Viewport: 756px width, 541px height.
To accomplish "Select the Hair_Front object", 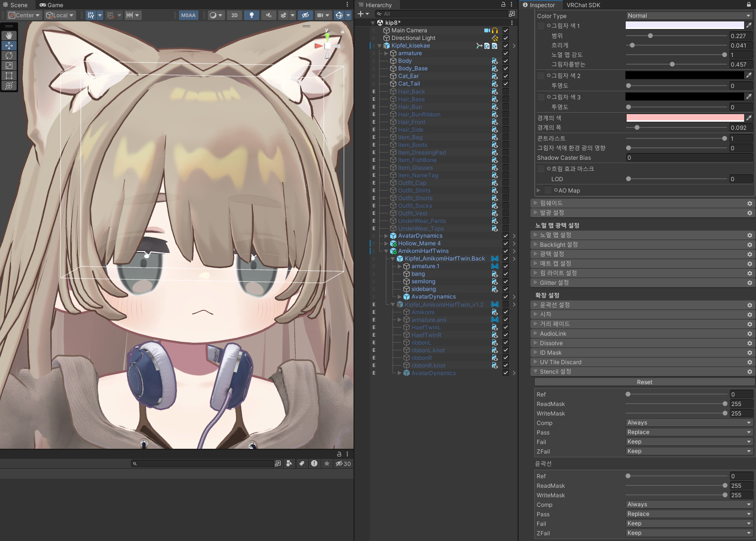I will (x=412, y=122).
